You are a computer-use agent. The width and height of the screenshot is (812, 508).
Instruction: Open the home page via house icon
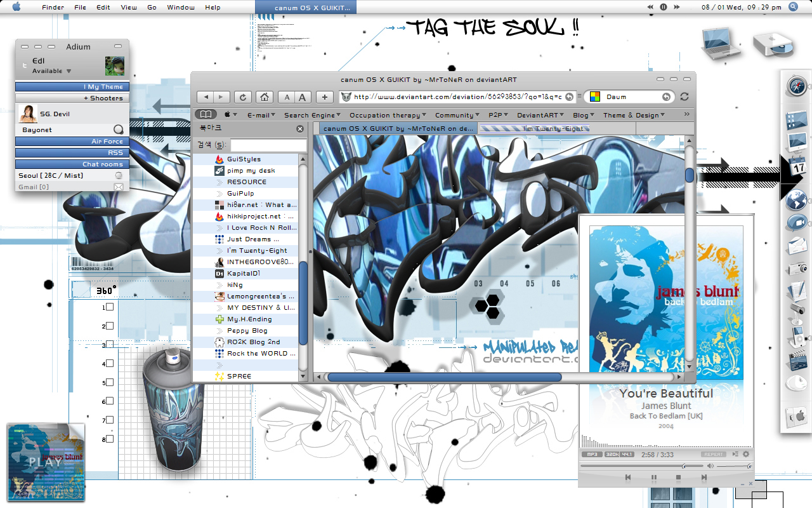[265, 97]
